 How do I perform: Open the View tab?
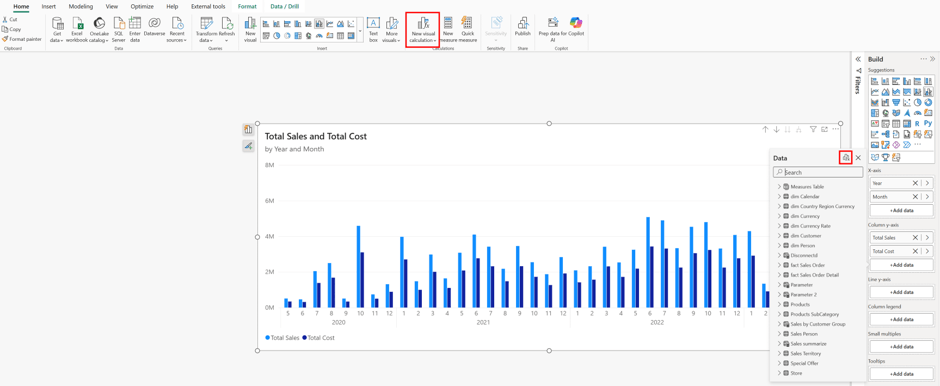112,6
